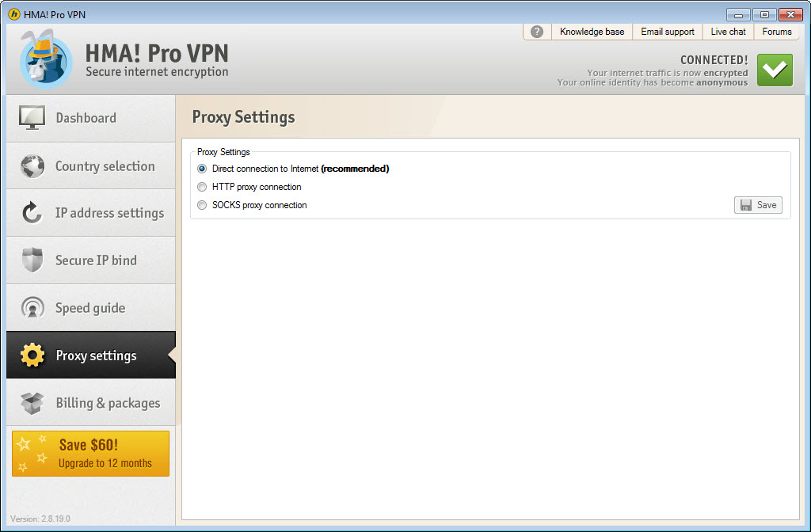The height and width of the screenshot is (532, 811).
Task: Open the Knowledge base link
Action: [x=592, y=32]
